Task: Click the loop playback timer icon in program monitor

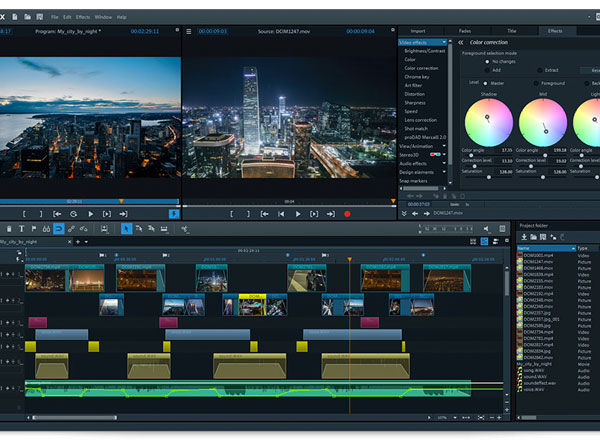Action: tap(73, 214)
